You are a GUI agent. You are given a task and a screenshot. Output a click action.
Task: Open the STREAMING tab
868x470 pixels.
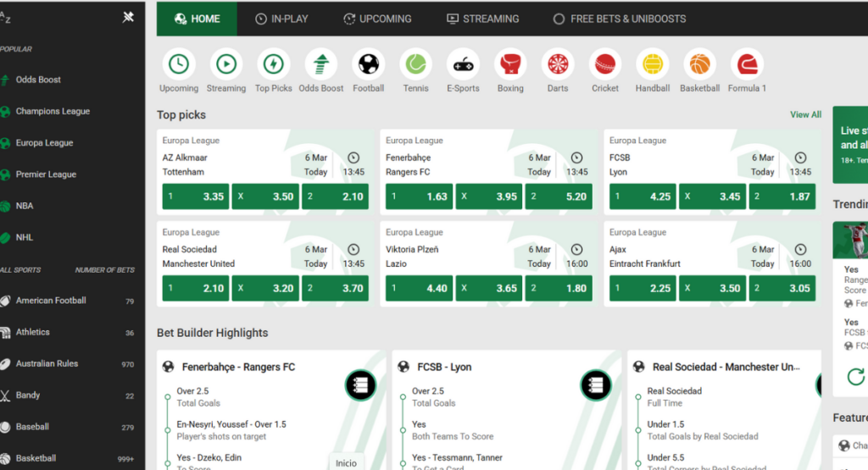482,19
